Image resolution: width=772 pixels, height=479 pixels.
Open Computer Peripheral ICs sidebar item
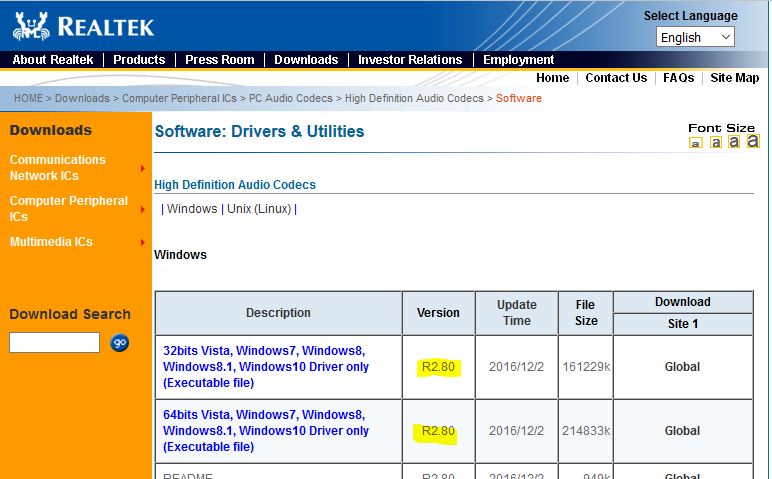tap(68, 209)
